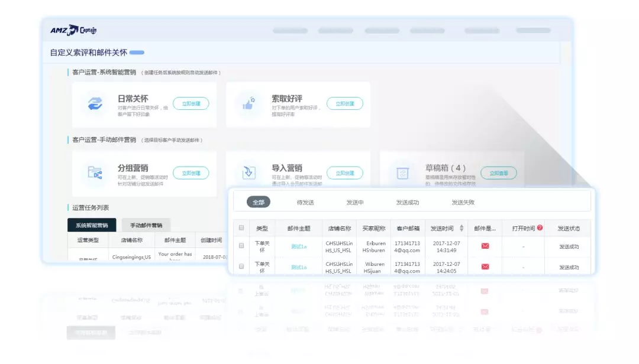Click the 类型 column header

262,229
